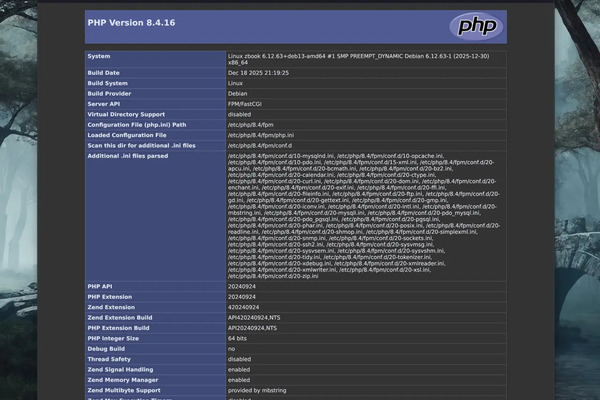Click the "API420240924,NTS" value
Screen dimensions: 600x400
coord(254,317)
